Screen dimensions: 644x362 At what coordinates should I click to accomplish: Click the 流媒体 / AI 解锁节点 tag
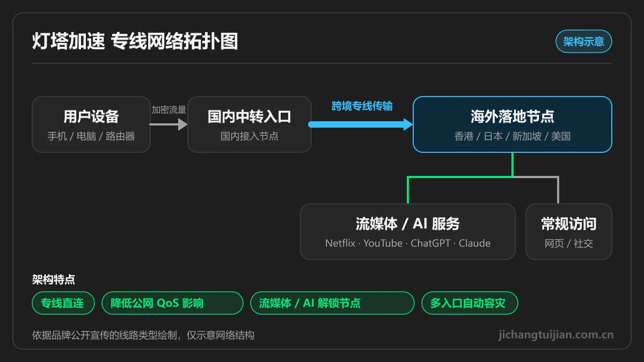click(332, 303)
